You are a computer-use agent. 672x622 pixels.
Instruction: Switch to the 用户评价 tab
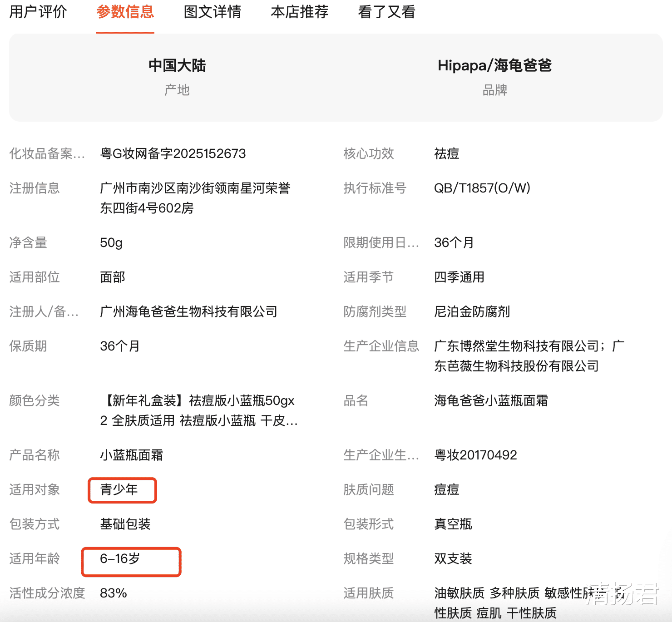(x=38, y=12)
